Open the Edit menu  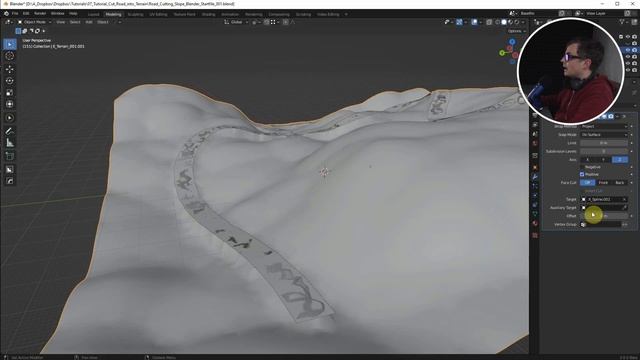(x=26, y=13)
